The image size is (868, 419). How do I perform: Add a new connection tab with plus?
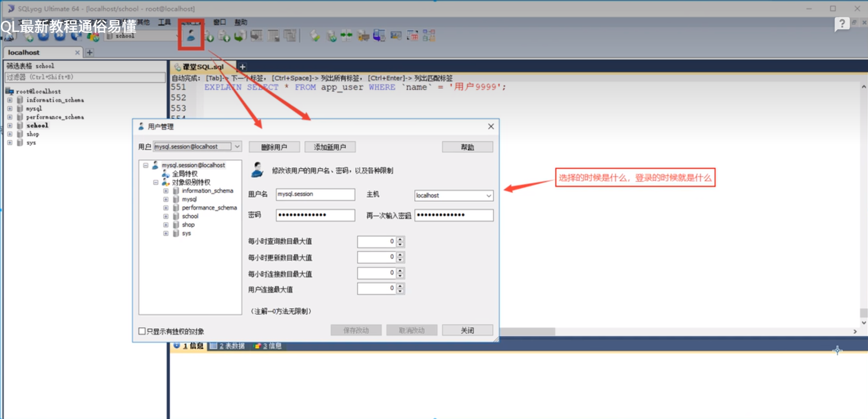point(90,53)
